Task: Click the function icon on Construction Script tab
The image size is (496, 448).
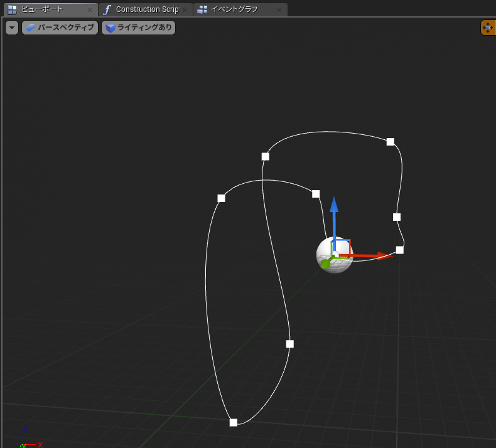Action: tap(107, 10)
